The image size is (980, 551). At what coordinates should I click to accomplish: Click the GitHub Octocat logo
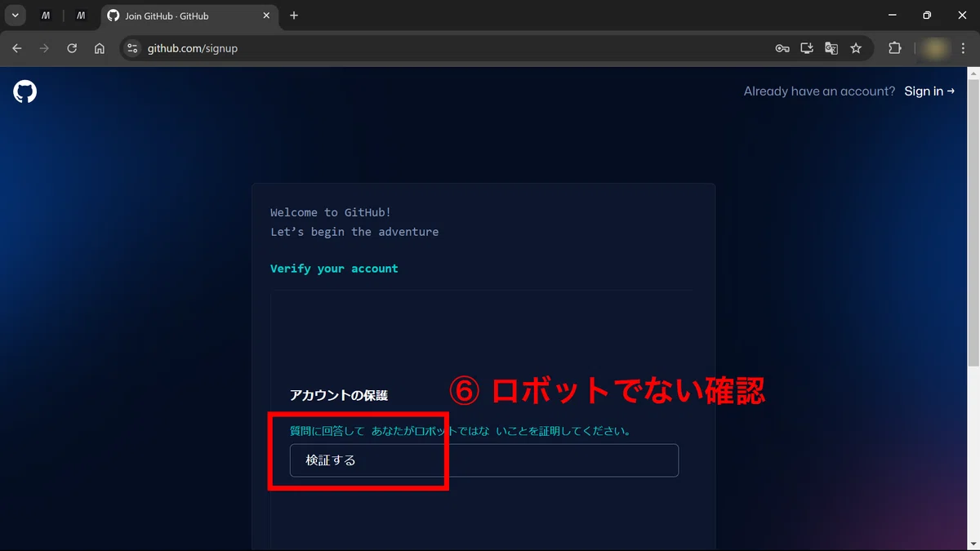click(x=25, y=91)
